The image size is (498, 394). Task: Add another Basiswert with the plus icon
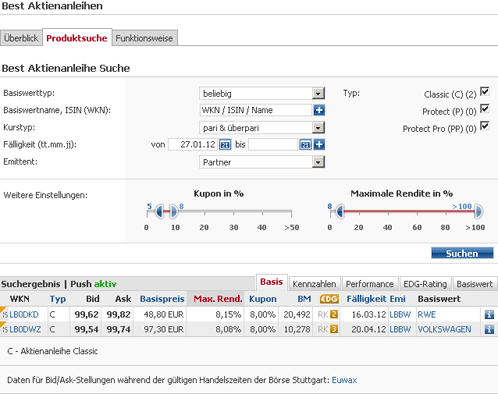click(319, 110)
